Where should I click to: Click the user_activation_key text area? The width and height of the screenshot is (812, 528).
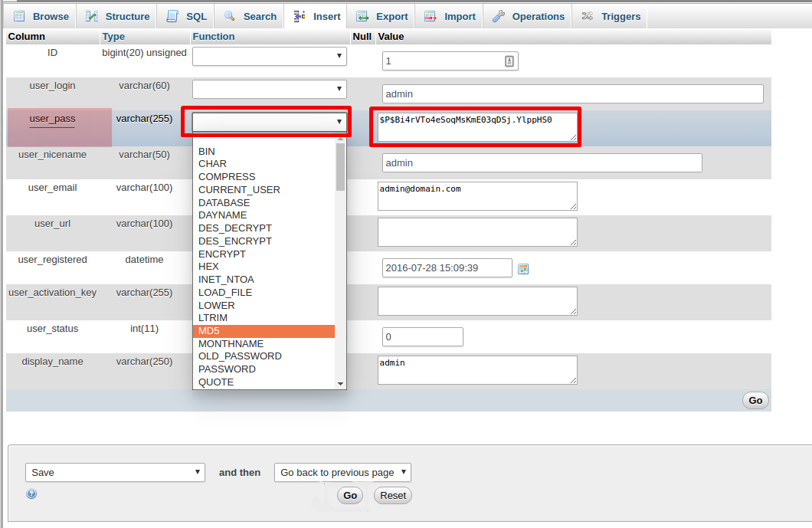coord(477,301)
